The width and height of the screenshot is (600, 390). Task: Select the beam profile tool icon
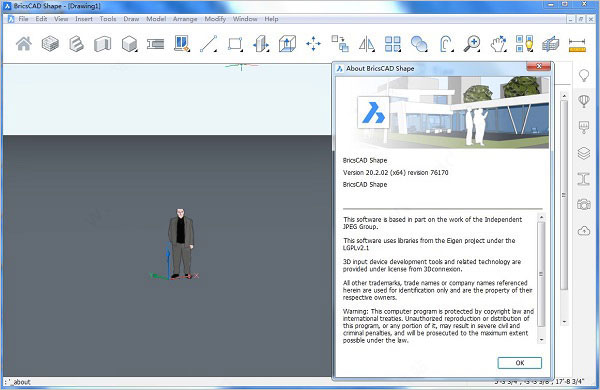(155, 44)
